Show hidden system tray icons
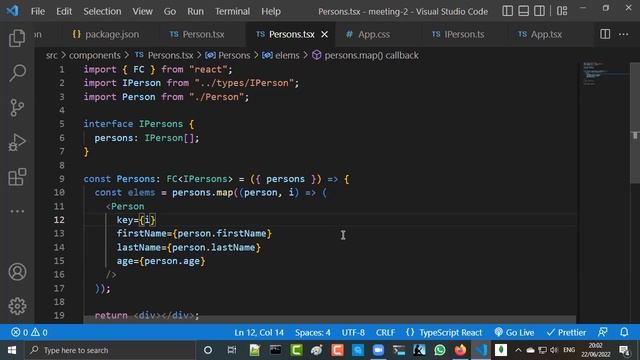Image resolution: width=640 pixels, height=360 pixels. point(518,350)
